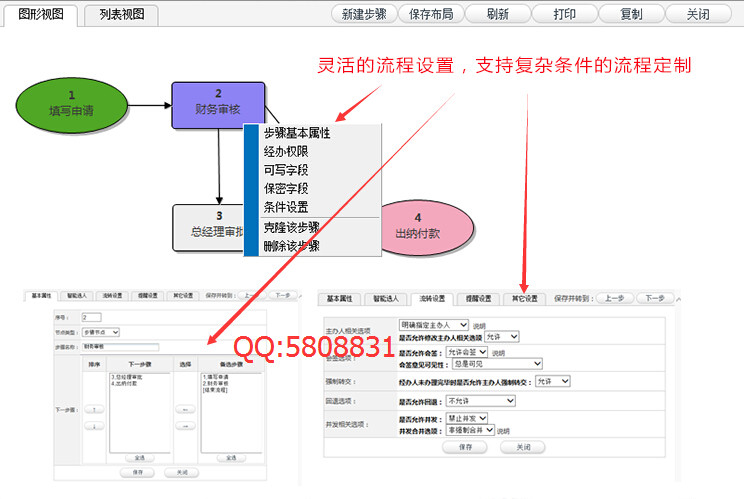Select the green node 1 填写申请
744x499 pixels.
click(72, 105)
